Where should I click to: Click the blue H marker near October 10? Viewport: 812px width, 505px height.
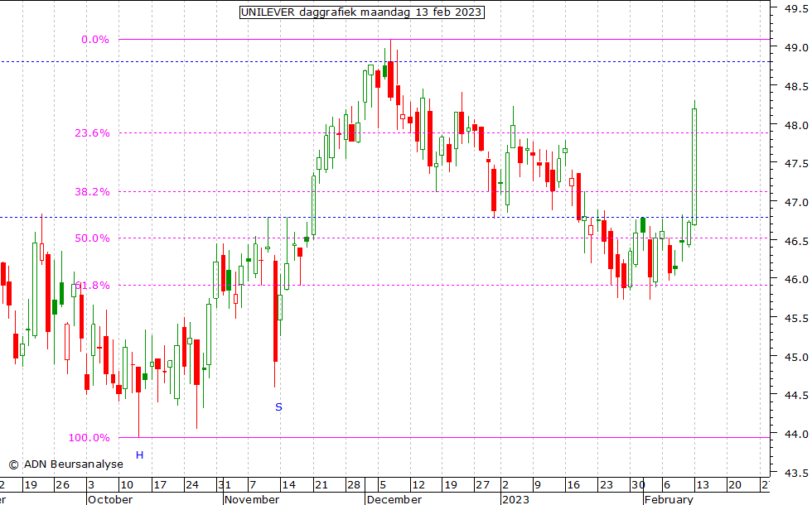click(139, 455)
